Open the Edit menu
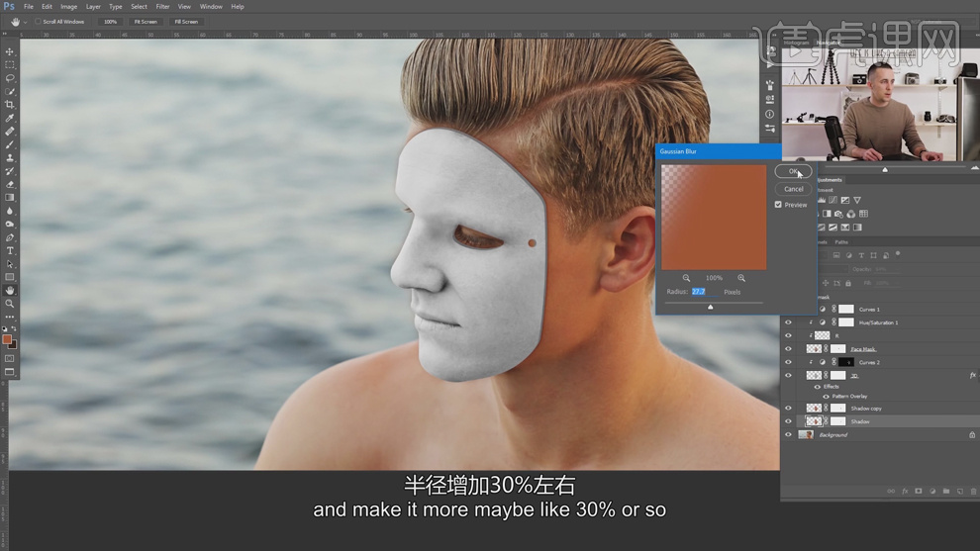The width and height of the screenshot is (980, 551). [x=47, y=6]
